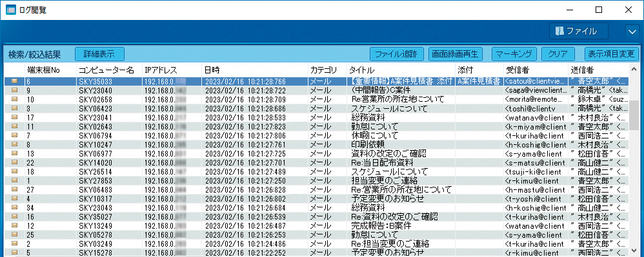Click mail icon in row SKY14020
This screenshot has width=644, height=257.
[14, 162]
